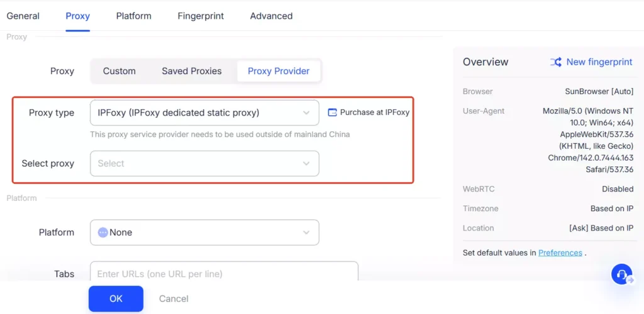
Task: Open the Fingerprint tab
Action: click(x=201, y=16)
